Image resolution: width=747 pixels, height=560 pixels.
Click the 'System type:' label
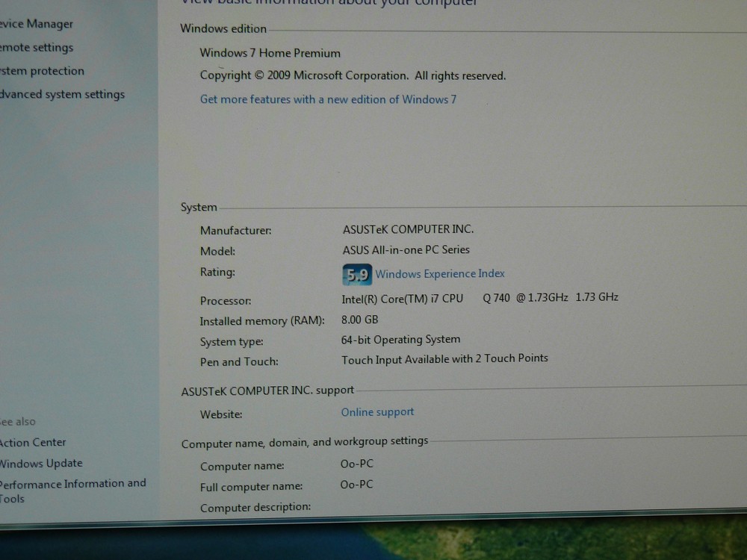[232, 342]
